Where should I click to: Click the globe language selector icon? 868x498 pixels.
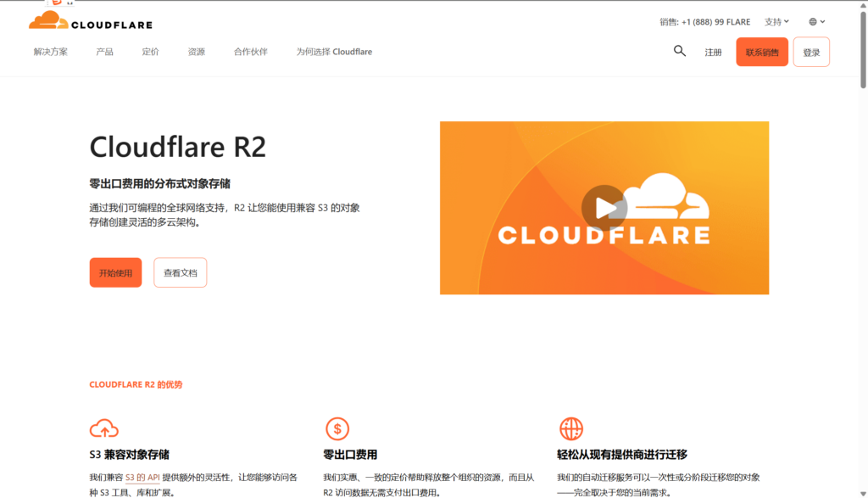pos(813,22)
